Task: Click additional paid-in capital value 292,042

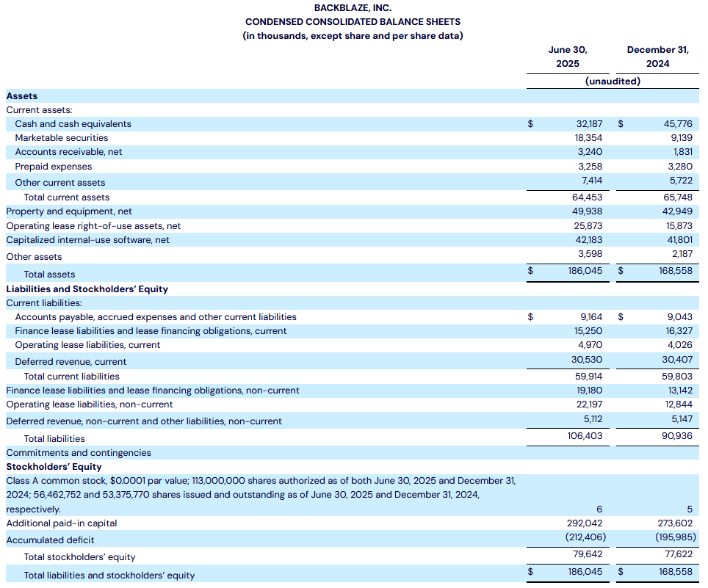Action: coord(585,523)
